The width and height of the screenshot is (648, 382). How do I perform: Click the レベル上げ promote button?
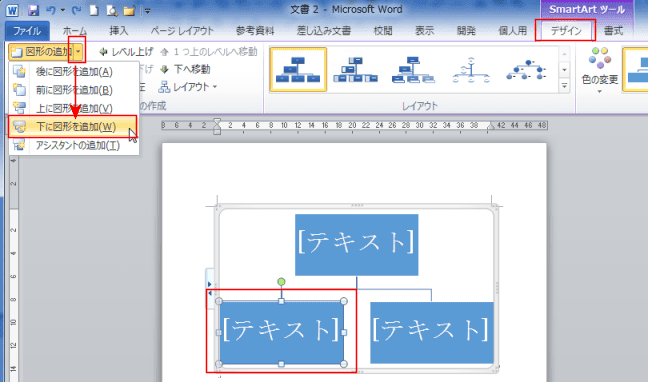(126, 52)
